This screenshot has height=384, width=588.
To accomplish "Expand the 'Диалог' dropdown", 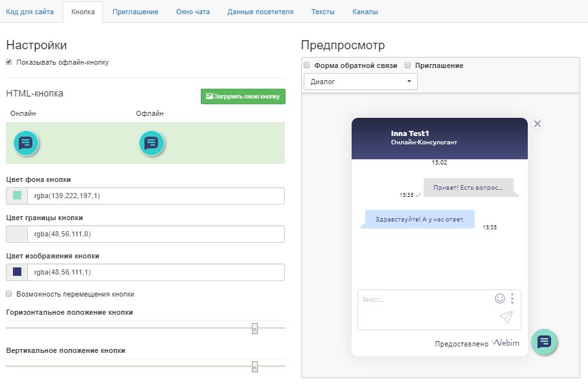I will click(x=361, y=82).
